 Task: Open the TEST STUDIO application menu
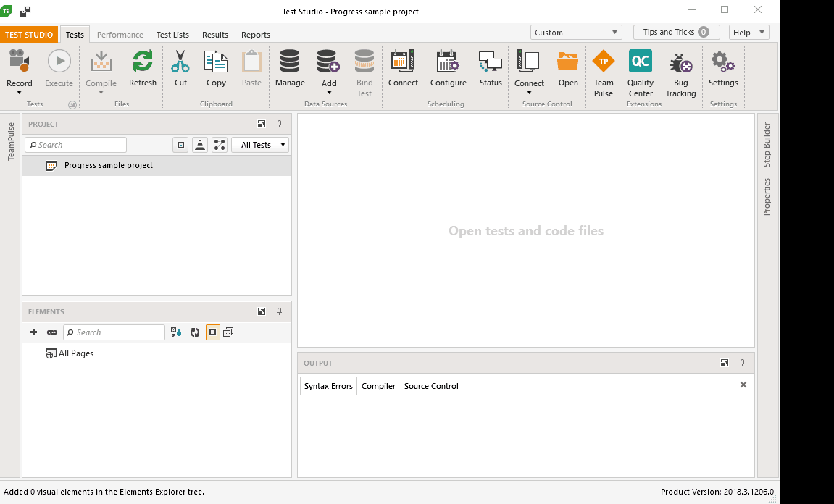pos(29,35)
